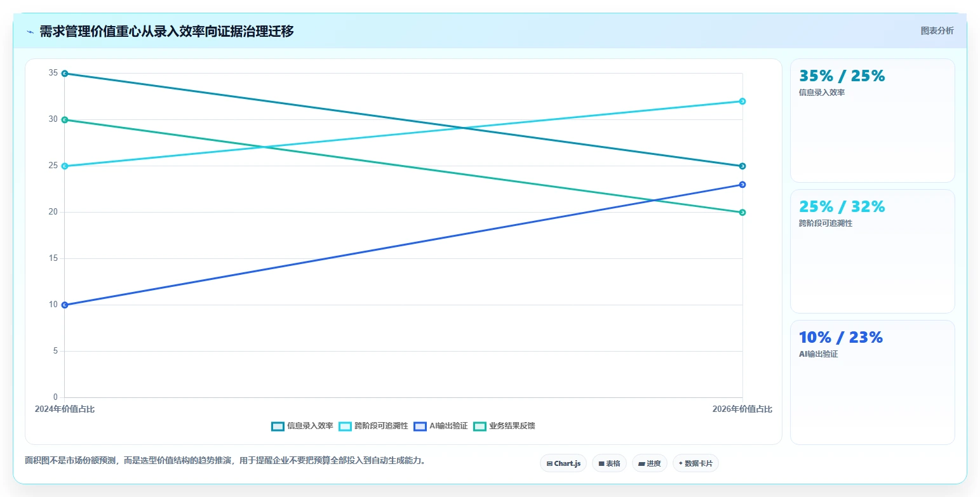
Task: Click the 图表分析 label in header
Action: pos(937,30)
